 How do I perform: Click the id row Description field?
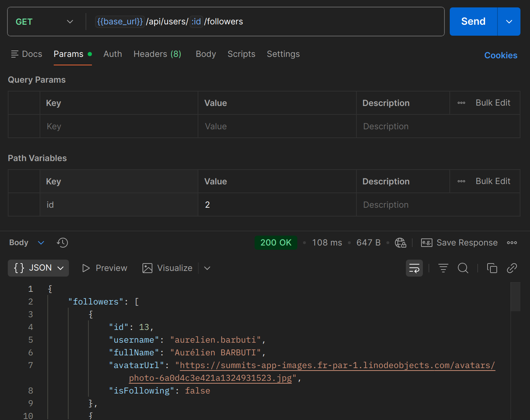pos(438,205)
